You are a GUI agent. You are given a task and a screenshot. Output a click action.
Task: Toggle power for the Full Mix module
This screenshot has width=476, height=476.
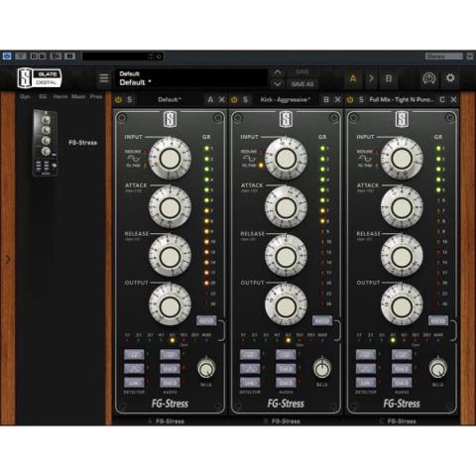pos(350,99)
